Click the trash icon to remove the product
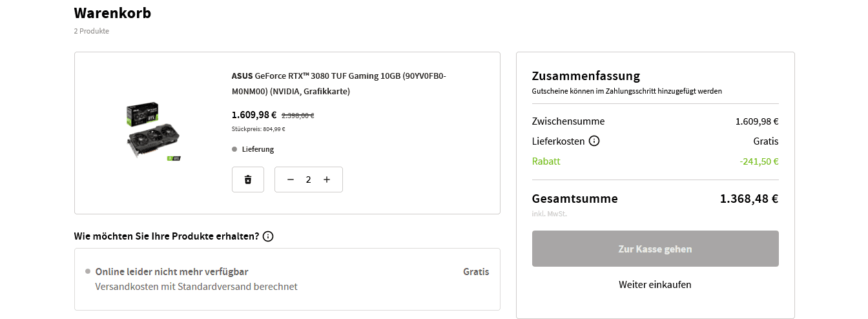The height and width of the screenshot is (319, 868). pyautogui.click(x=248, y=180)
